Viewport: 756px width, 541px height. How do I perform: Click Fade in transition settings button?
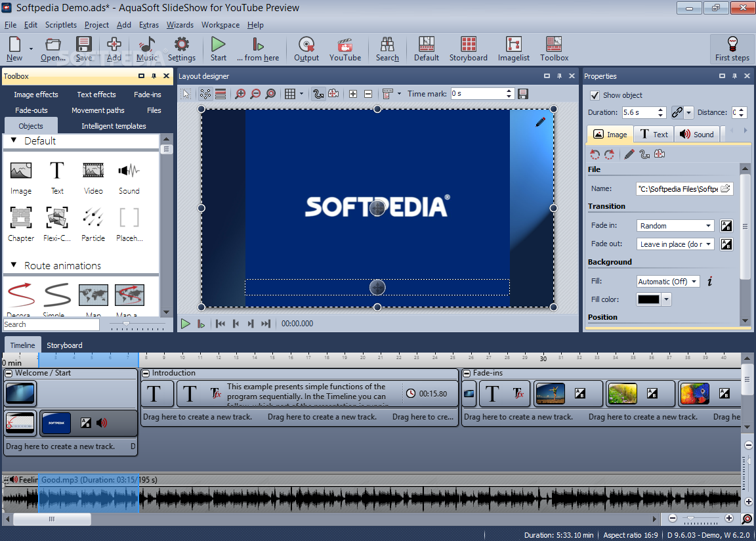726,226
